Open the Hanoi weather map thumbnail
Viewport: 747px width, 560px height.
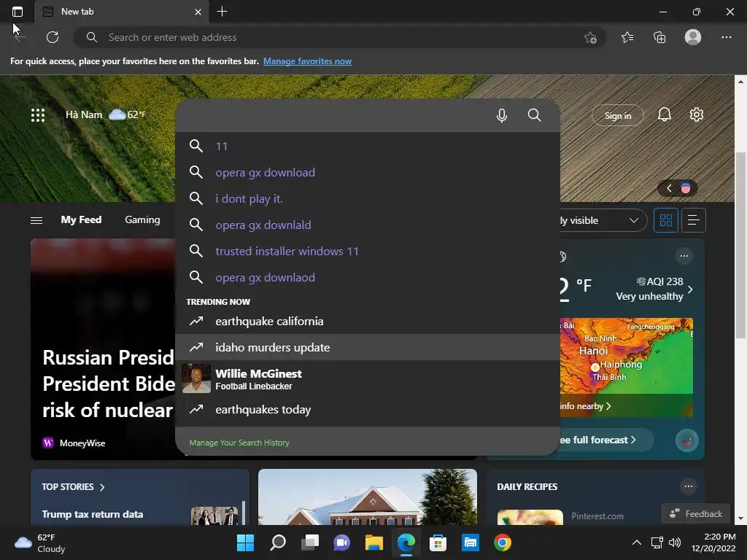[x=626, y=356]
